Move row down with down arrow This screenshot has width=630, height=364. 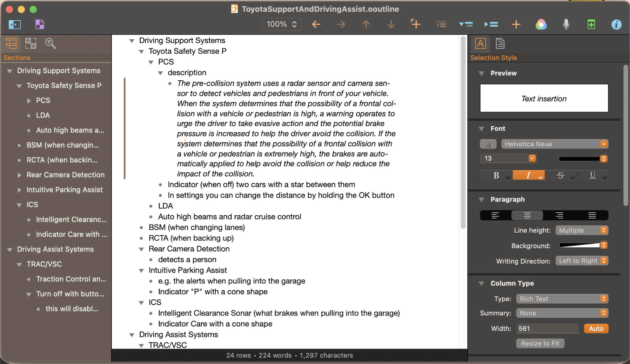coord(391,24)
